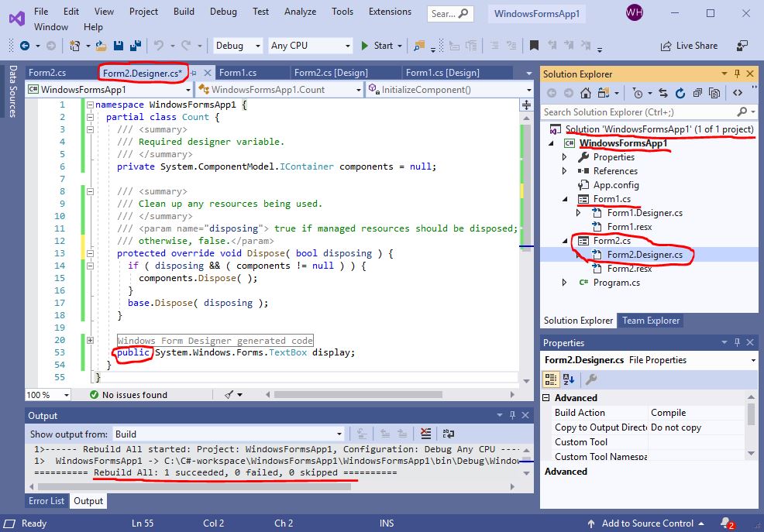Toggle word wrap in Output window
This screenshot has height=532, width=764.
pyautogui.click(x=448, y=434)
